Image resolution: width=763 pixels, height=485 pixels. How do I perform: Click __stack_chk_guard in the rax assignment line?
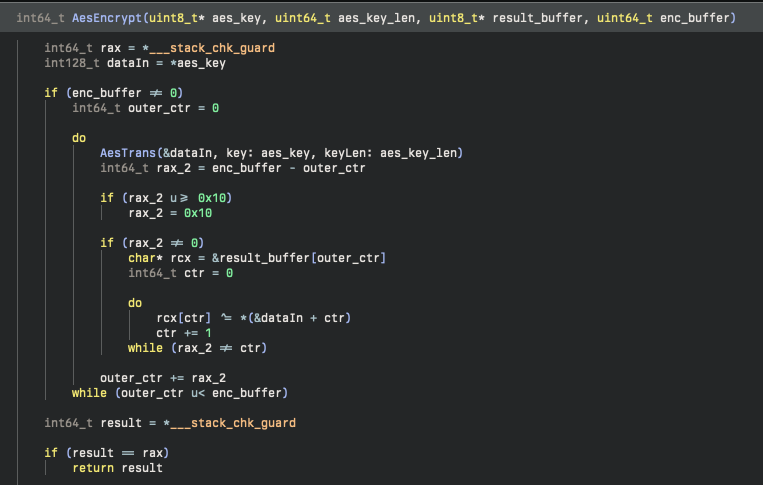tap(212, 48)
